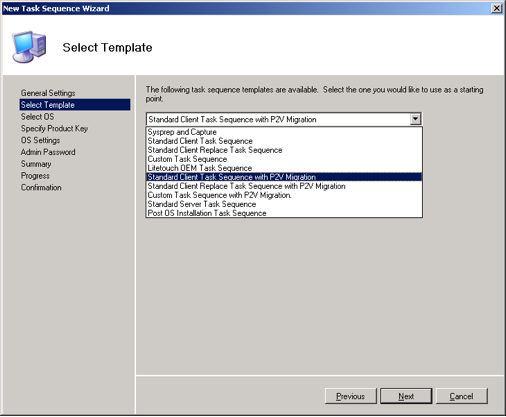The width and height of the screenshot is (506, 417).
Task: Choose Standard Client Task Sequence option
Action: pos(284,141)
